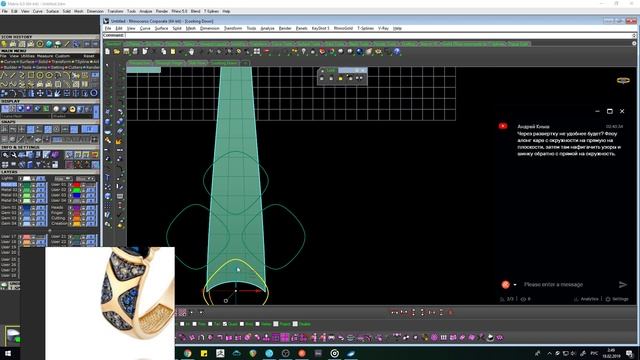
Task: Open the KeyShot 5 menu in Rhinoceros window
Action: (x=320, y=28)
